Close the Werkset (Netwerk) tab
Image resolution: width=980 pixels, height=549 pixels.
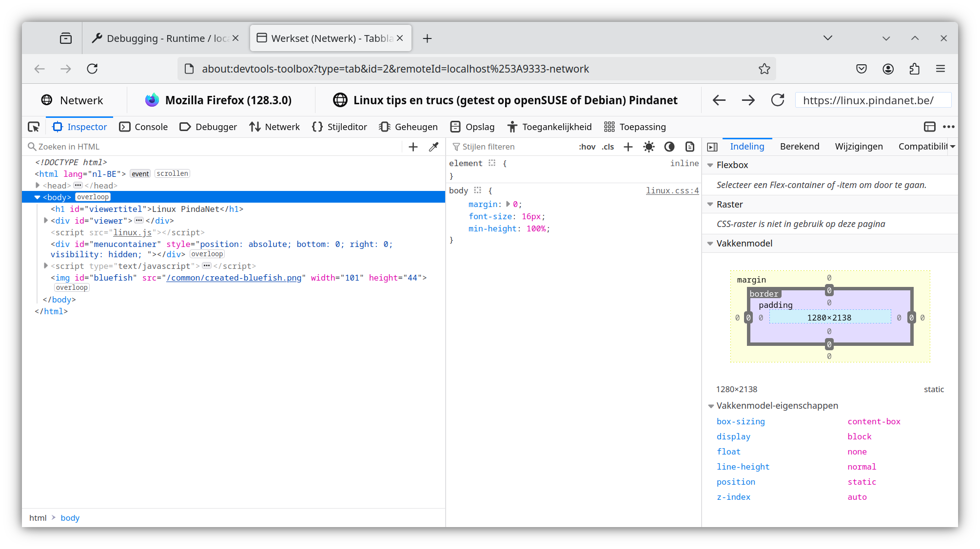click(x=400, y=38)
